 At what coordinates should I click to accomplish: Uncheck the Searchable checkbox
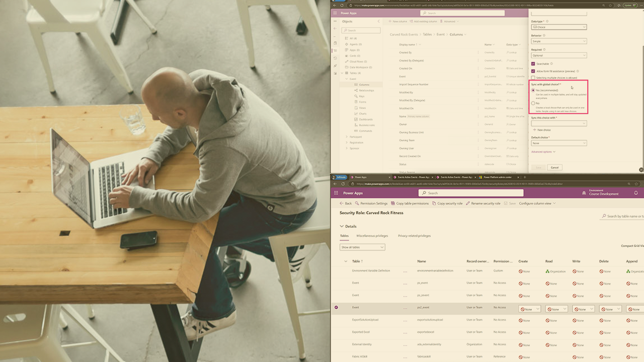533,64
